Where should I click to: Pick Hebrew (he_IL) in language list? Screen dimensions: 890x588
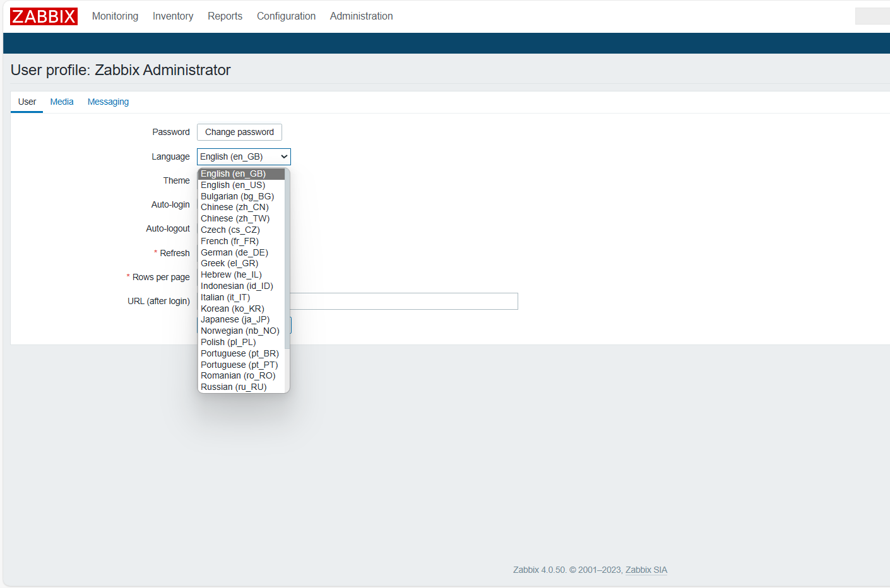tap(241, 274)
